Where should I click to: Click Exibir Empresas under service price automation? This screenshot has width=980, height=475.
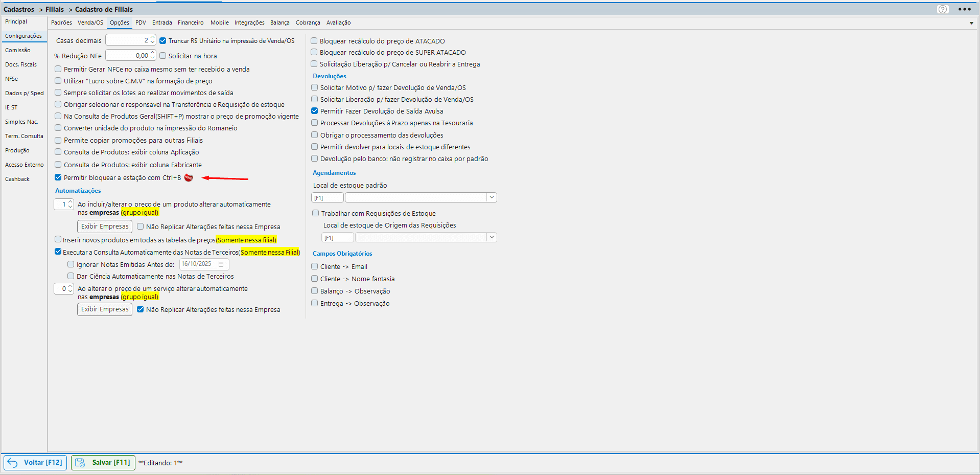105,309
